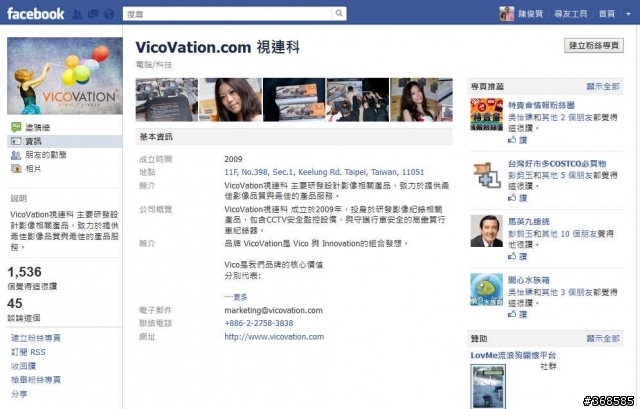Screen dimensions: 640x409
Task: Click the 建立粉絲專頁 button at top right
Action: [x=594, y=46]
